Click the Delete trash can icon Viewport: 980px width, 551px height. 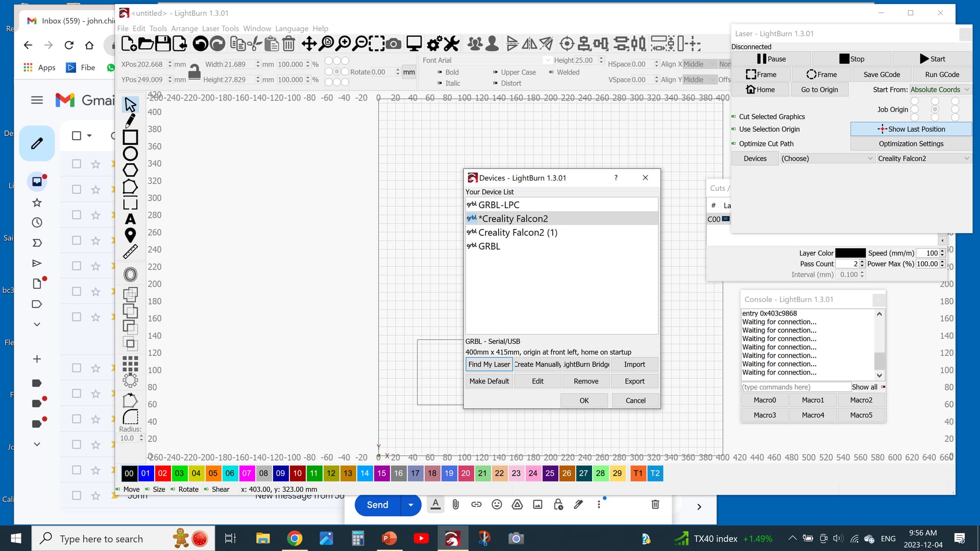pyautogui.click(x=289, y=44)
